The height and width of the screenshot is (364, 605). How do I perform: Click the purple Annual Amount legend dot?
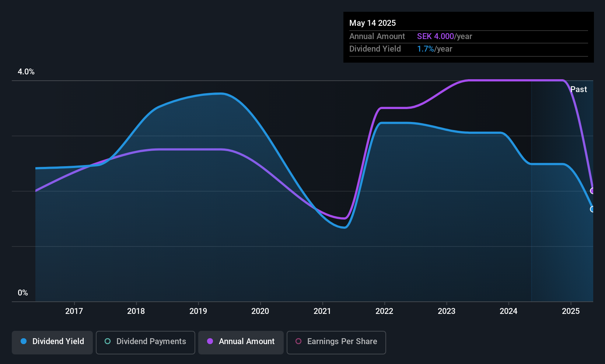[210, 341]
